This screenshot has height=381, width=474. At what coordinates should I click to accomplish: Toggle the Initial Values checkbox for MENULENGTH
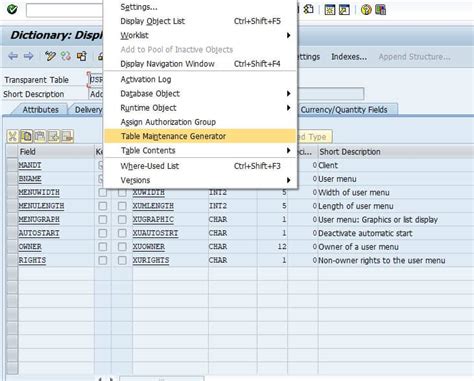click(x=122, y=206)
